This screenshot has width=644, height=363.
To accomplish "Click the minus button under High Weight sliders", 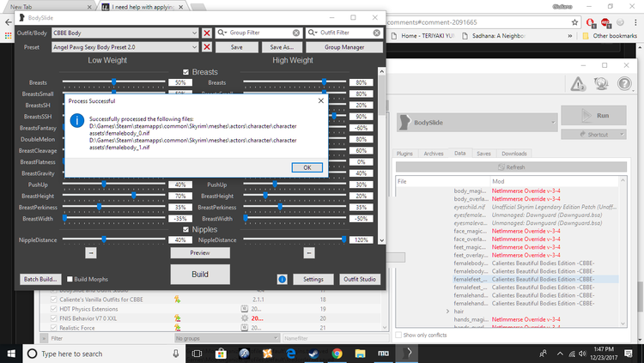I will 309,253.
